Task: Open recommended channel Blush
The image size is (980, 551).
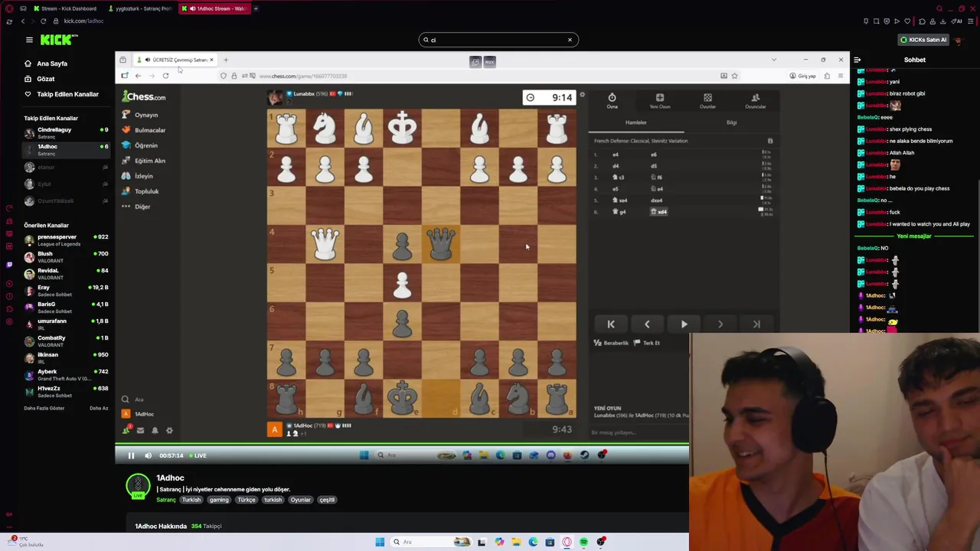Action: pyautogui.click(x=66, y=257)
